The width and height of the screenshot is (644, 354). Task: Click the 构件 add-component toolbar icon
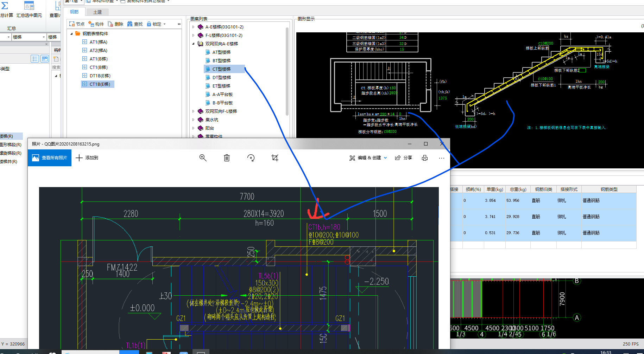(91, 24)
